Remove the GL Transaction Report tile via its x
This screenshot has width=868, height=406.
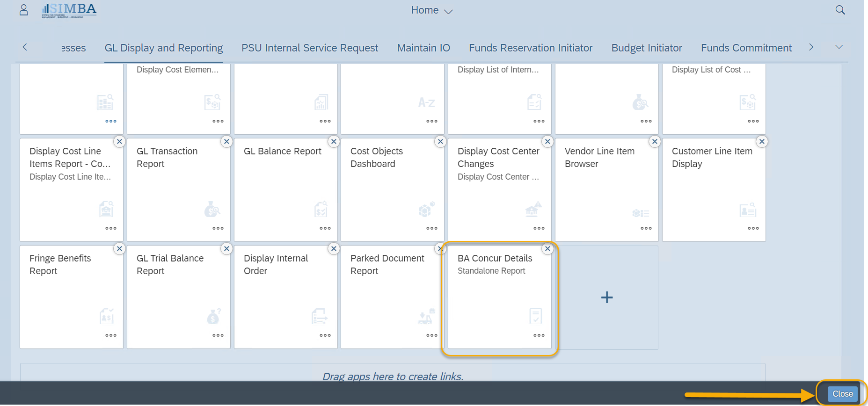pyautogui.click(x=226, y=141)
